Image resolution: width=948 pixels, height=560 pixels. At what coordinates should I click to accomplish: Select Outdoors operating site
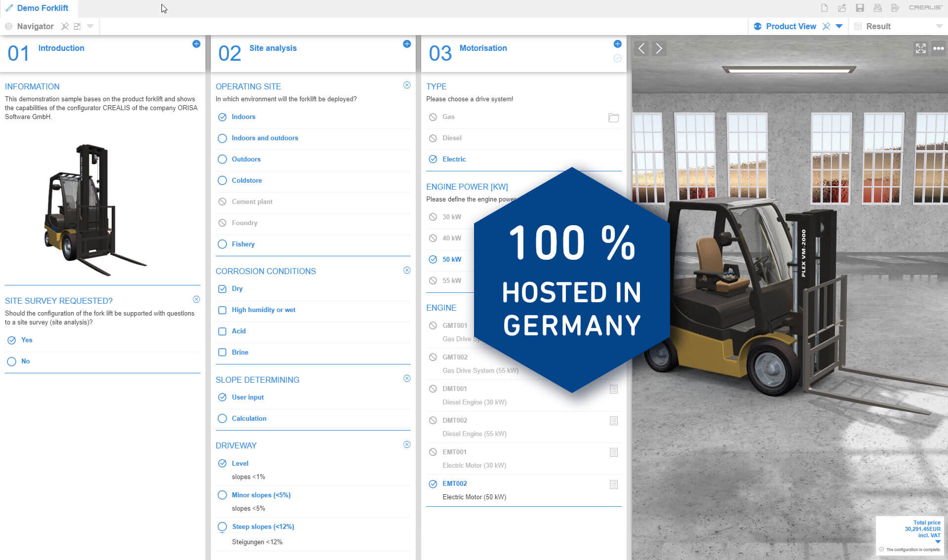point(313,160)
